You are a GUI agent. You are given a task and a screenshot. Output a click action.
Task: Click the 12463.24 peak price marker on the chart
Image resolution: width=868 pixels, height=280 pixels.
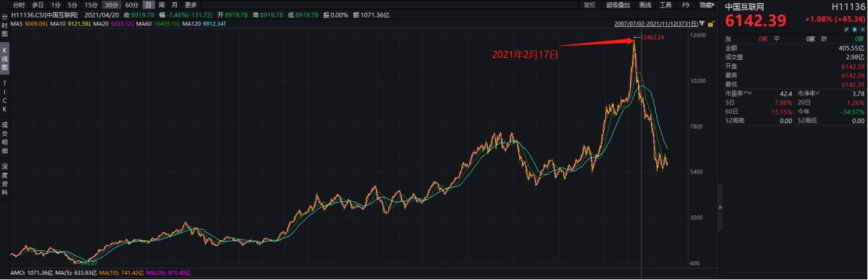click(653, 37)
